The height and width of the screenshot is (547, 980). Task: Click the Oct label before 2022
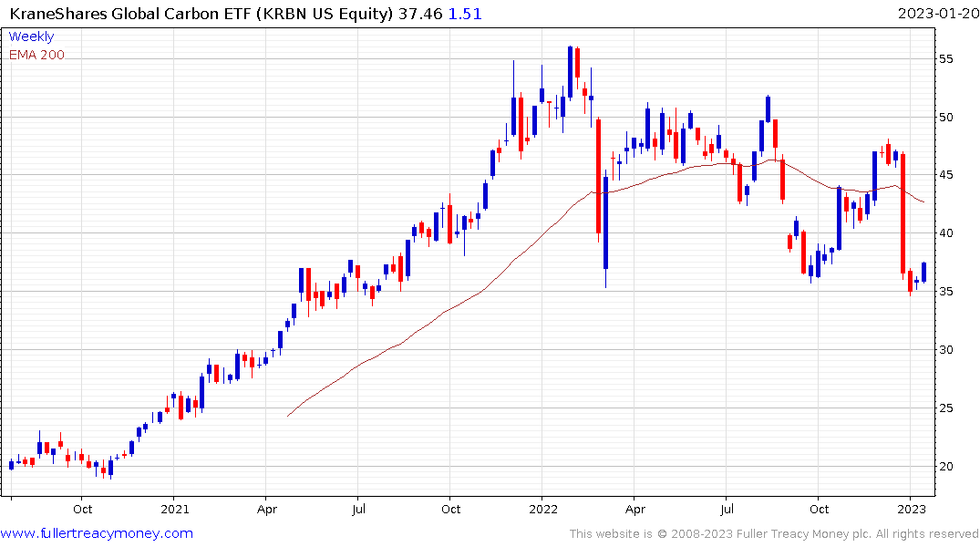click(450, 510)
